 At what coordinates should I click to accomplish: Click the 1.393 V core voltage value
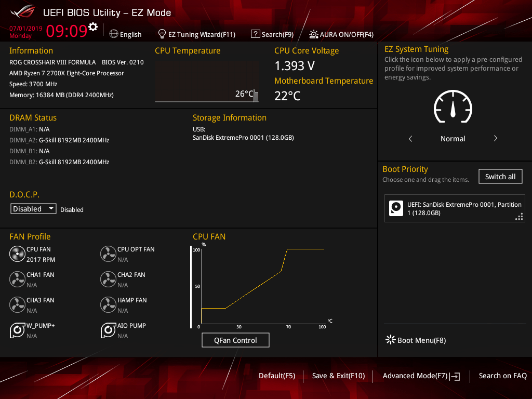pos(295,66)
